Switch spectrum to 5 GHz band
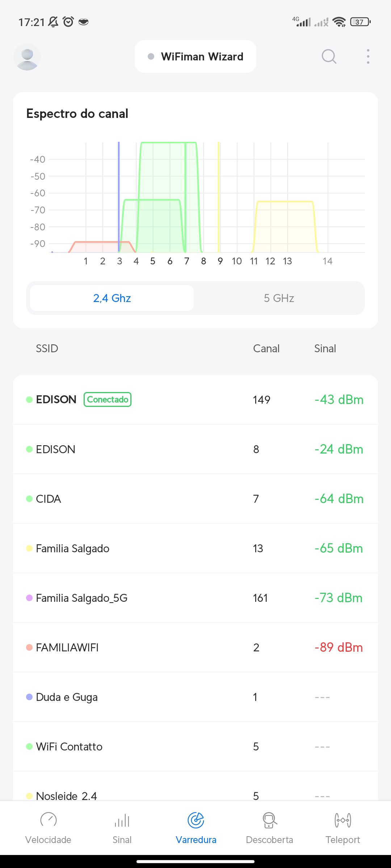This screenshot has height=868, width=391. click(x=279, y=298)
